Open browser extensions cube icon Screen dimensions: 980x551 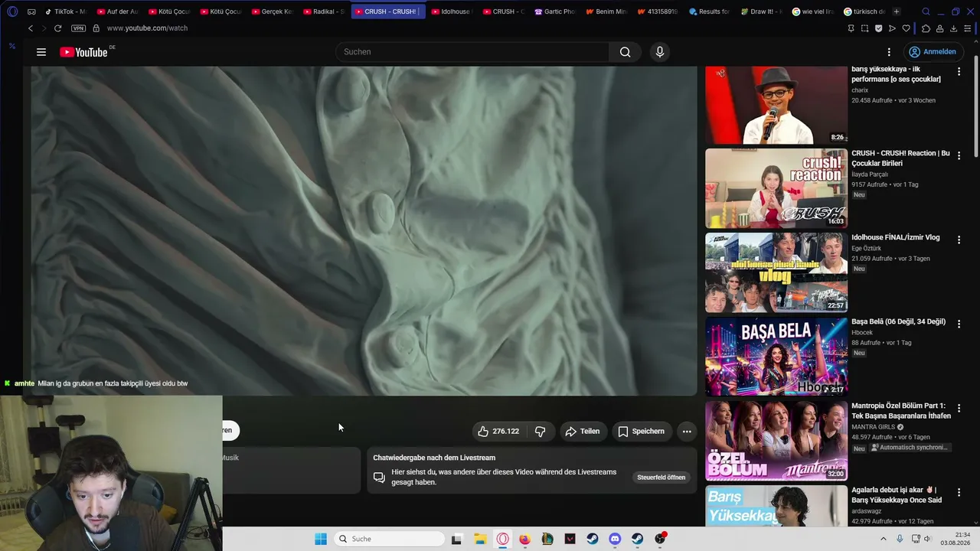(926, 28)
